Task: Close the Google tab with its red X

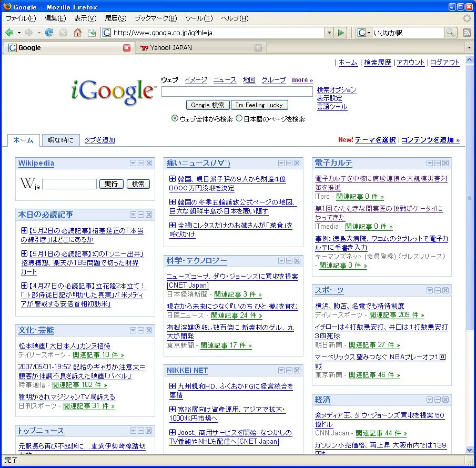Action: (127, 48)
